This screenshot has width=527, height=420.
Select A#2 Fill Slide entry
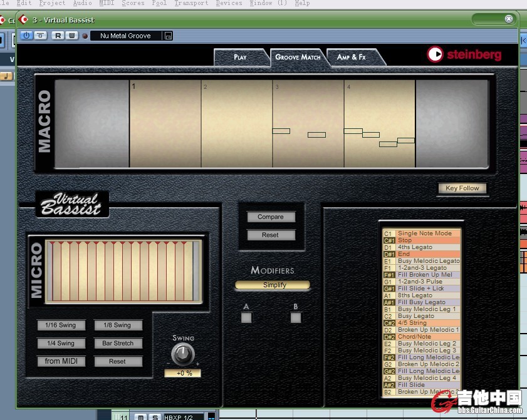[422, 385]
